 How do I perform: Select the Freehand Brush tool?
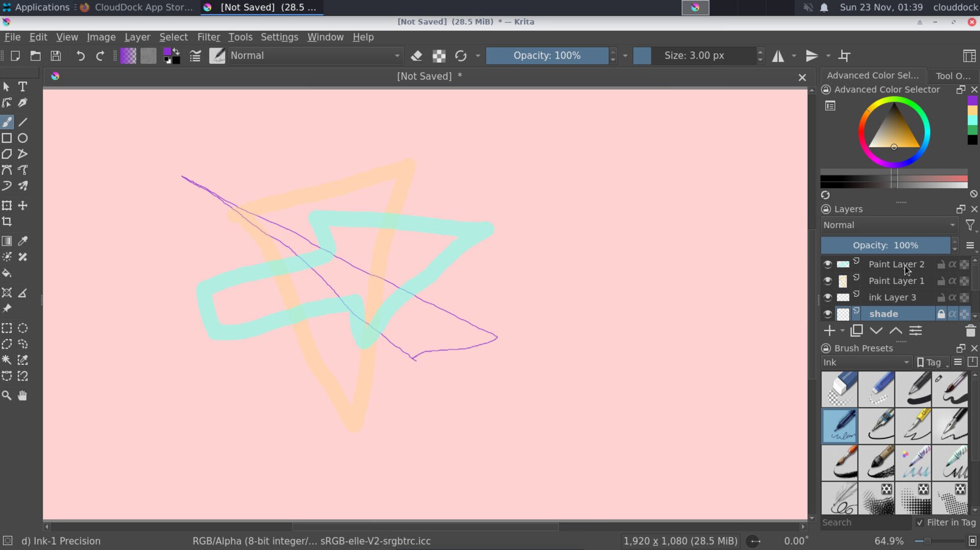tap(7, 122)
